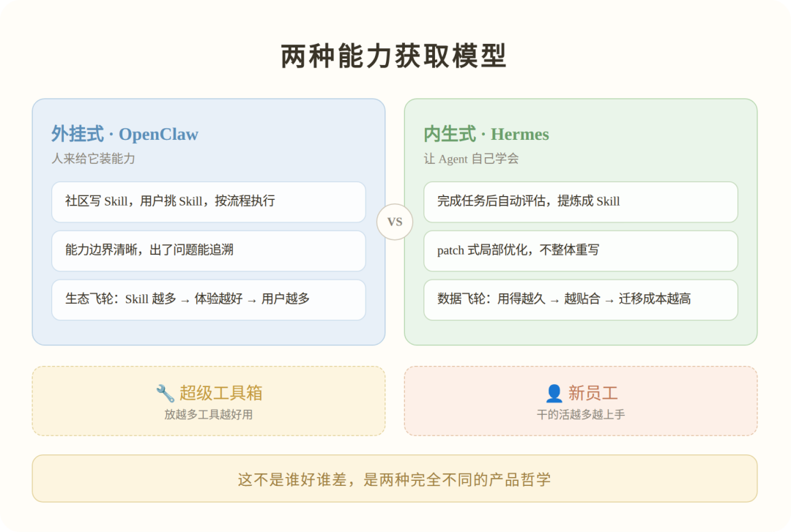Click the card 能力边界清晰，出了问题能追溯
The width and height of the screenshot is (791, 532).
208,250
